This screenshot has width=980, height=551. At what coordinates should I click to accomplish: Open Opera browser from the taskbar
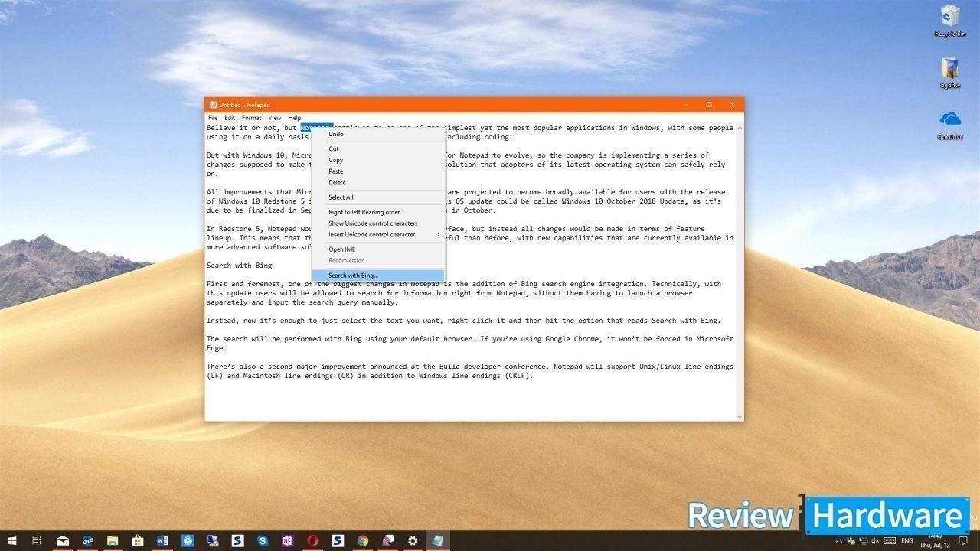pyautogui.click(x=312, y=541)
